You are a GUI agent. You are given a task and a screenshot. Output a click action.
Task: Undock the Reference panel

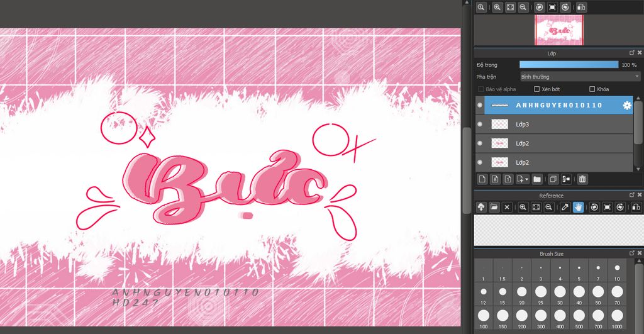pos(631,195)
